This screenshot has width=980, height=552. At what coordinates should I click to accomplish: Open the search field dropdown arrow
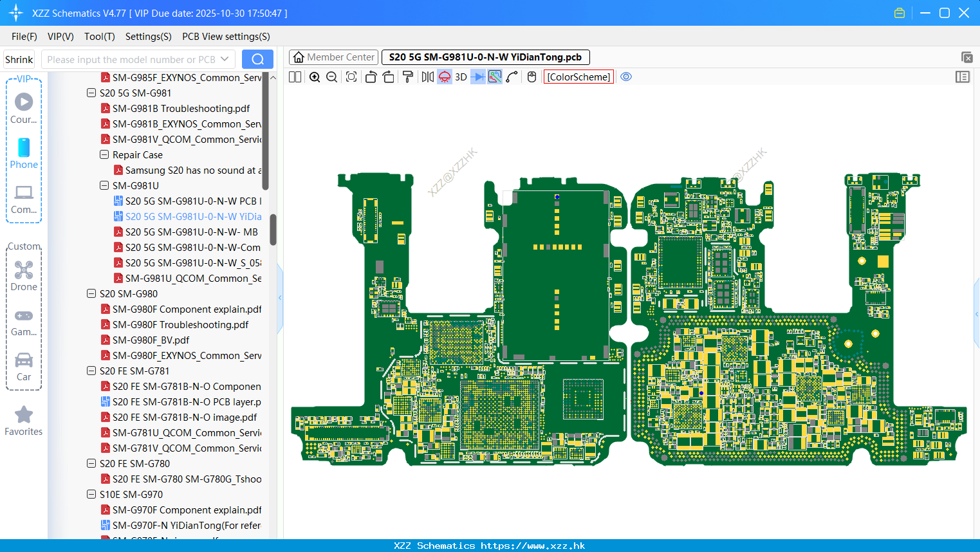coord(225,59)
